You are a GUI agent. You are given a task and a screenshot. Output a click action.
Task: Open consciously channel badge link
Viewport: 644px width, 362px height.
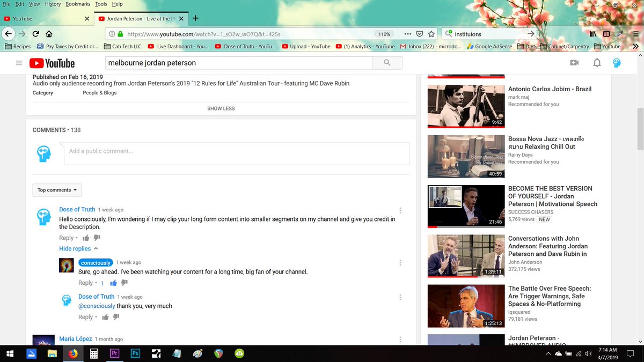coord(96,263)
